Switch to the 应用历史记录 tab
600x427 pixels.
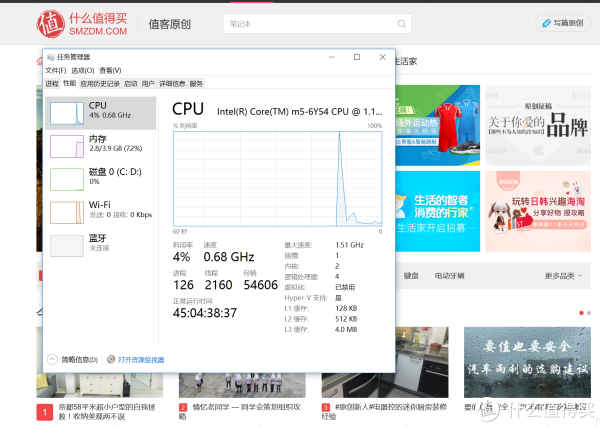100,84
